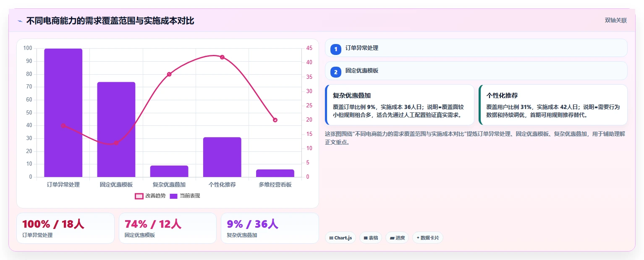Click the trend line point above 订单异常处理

(x=63, y=125)
